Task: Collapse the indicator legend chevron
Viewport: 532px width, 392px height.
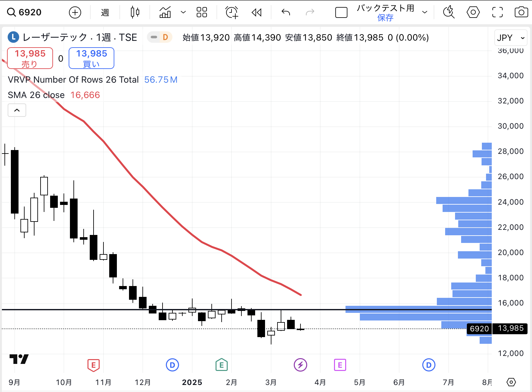Action: (17, 110)
